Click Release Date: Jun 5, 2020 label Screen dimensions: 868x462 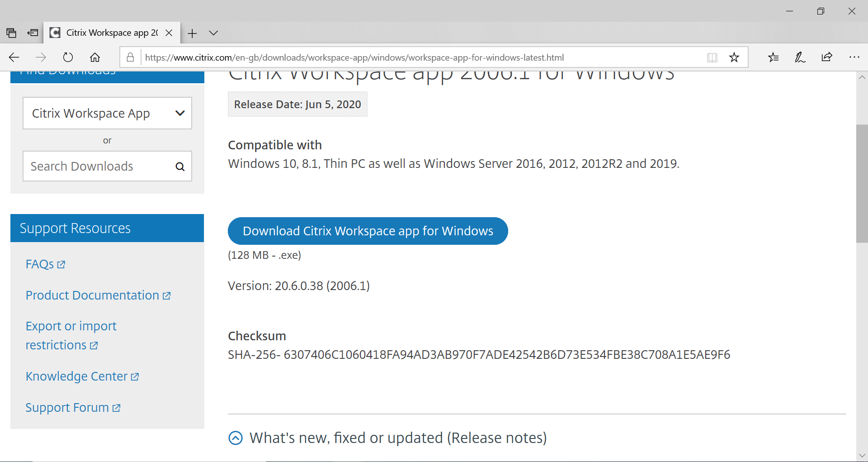[297, 105]
